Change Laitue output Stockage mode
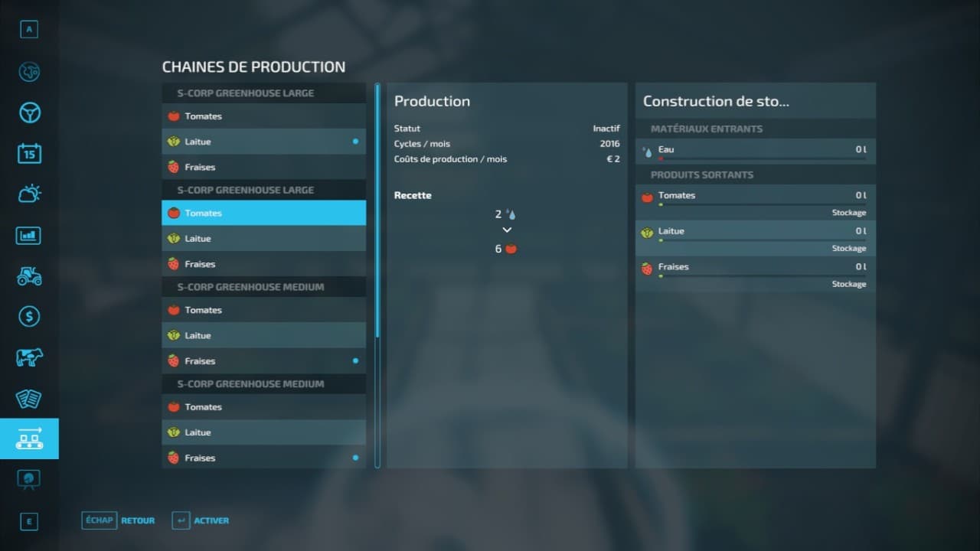The width and height of the screenshot is (980, 551). coord(849,249)
